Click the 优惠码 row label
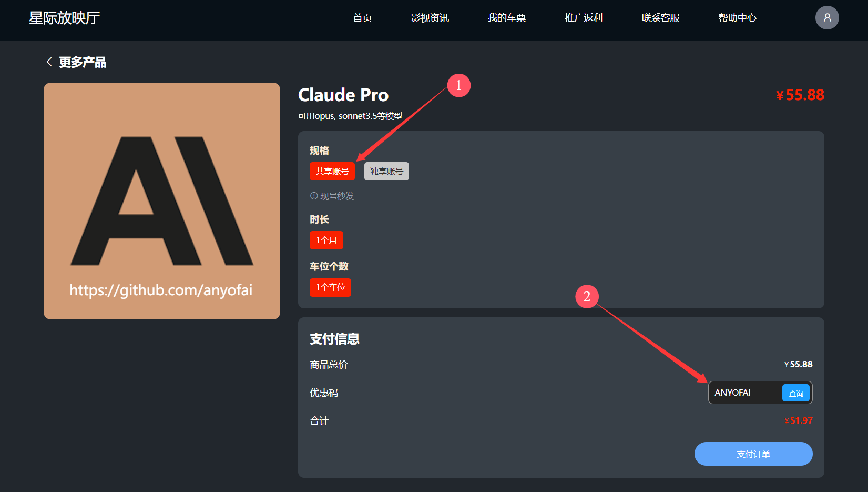The image size is (868, 492). [324, 393]
